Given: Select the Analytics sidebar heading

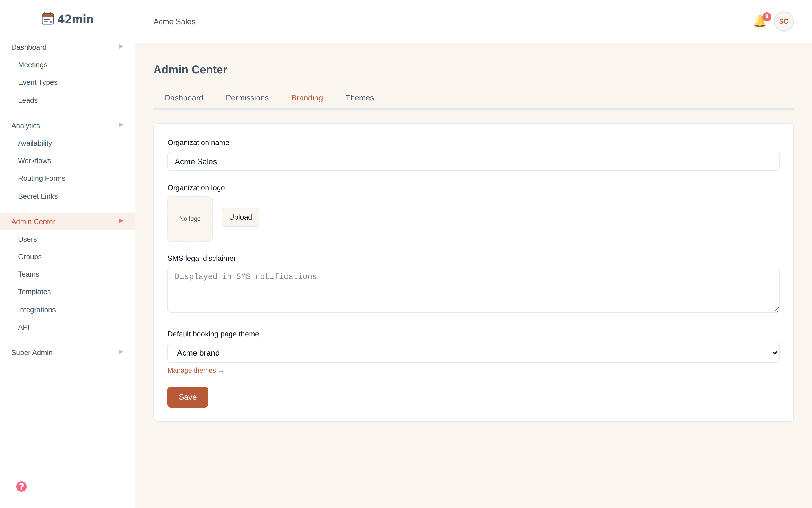Looking at the screenshot, I should (x=25, y=126).
